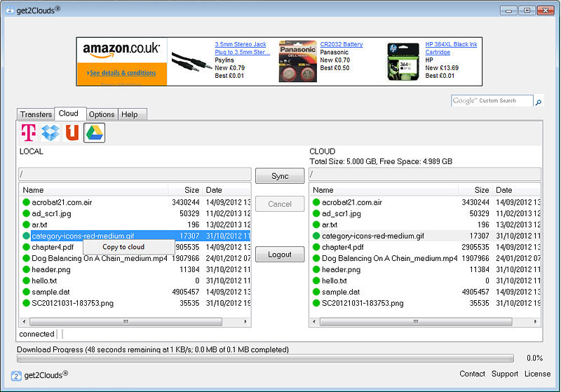Viewport: 561px width, 392px height.
Task: Sort local file list by Size column
Action: (x=184, y=190)
